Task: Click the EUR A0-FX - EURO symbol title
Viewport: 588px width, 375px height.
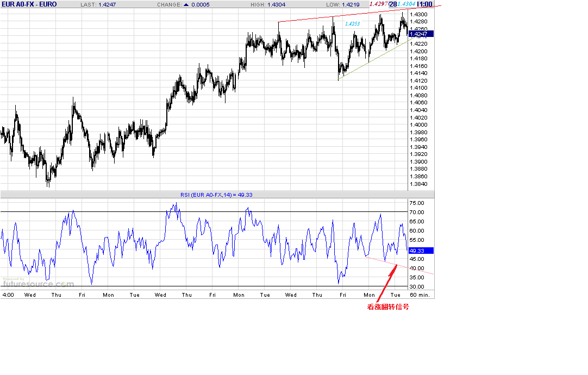Action: (29, 4)
